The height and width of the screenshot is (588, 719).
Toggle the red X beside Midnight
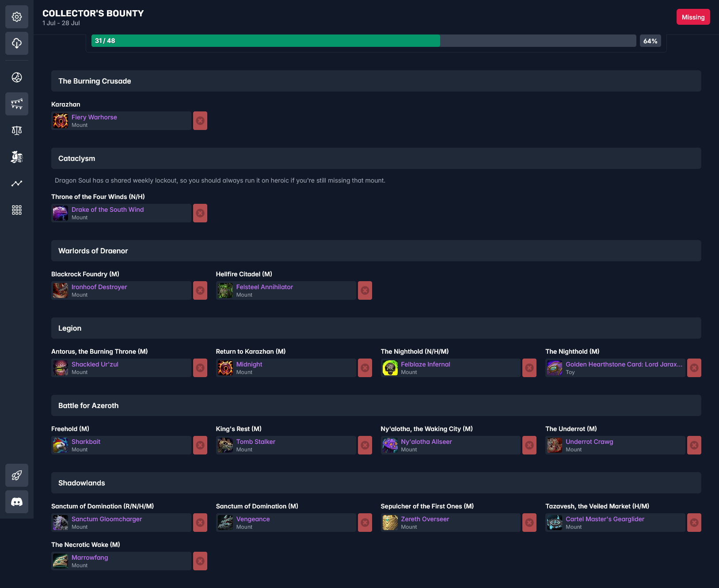pos(365,368)
